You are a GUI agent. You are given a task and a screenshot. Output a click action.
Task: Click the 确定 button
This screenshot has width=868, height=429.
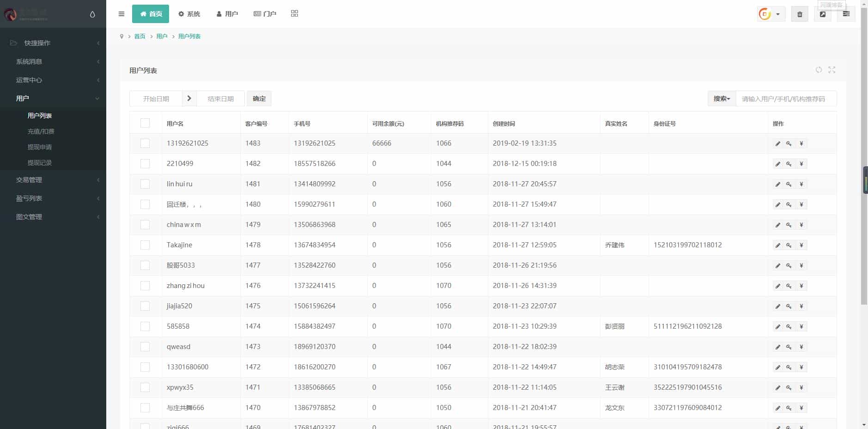[259, 98]
